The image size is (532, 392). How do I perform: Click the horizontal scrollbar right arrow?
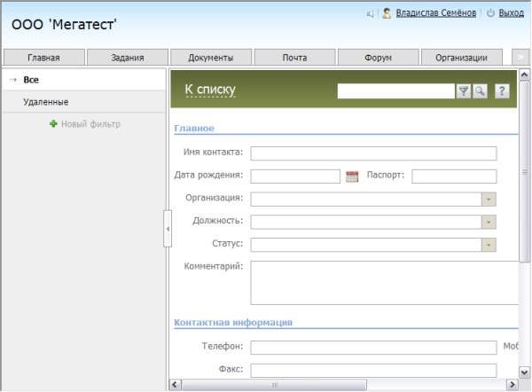point(512,385)
